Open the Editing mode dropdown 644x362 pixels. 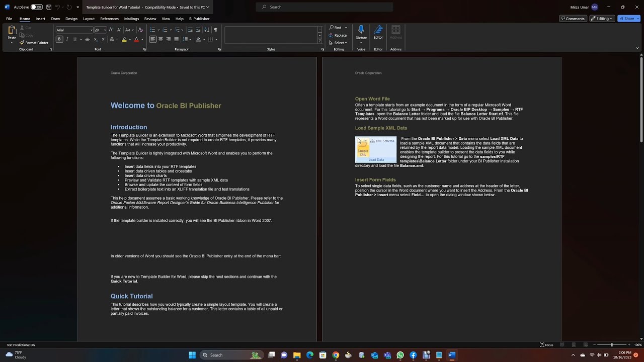pyautogui.click(x=602, y=19)
